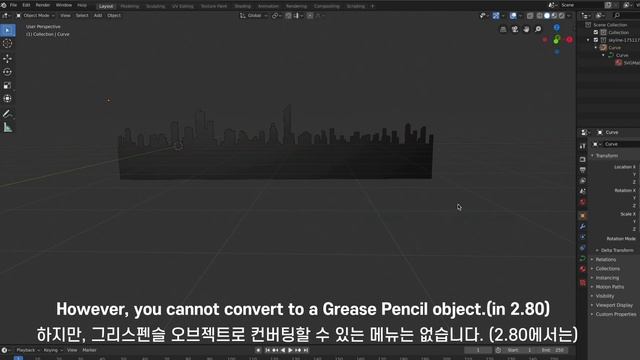The height and width of the screenshot is (360, 640).
Task: Switch to the Modeling workspace tab
Action: (129, 7)
